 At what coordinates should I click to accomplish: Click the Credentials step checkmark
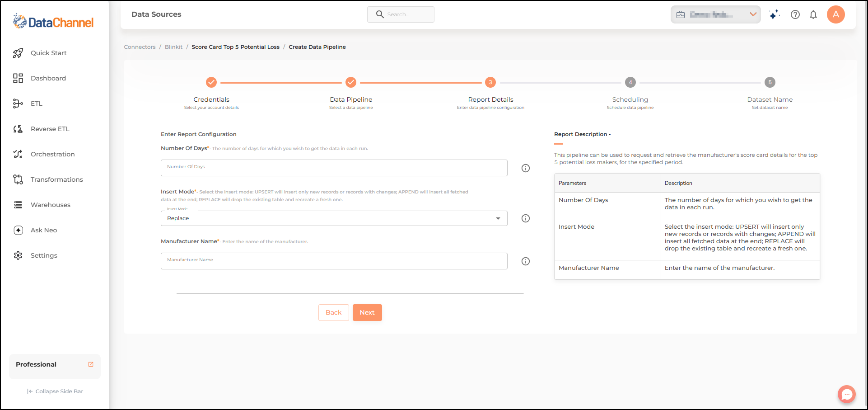click(x=211, y=82)
